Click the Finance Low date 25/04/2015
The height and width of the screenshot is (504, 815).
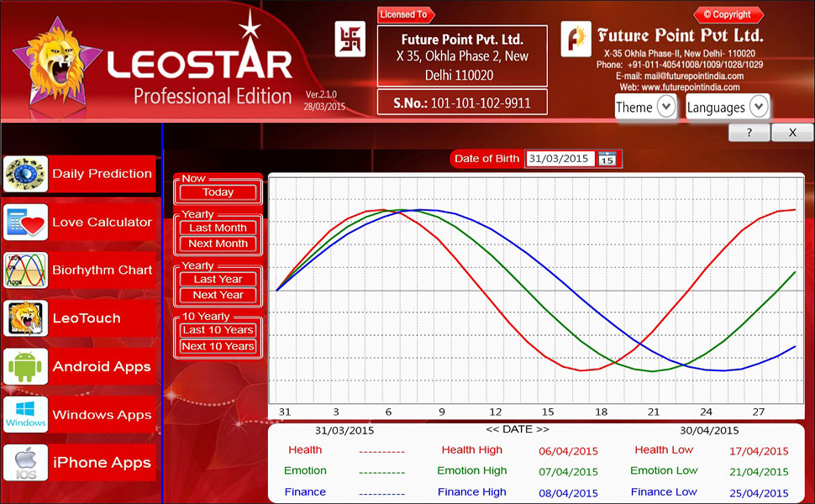(x=759, y=493)
